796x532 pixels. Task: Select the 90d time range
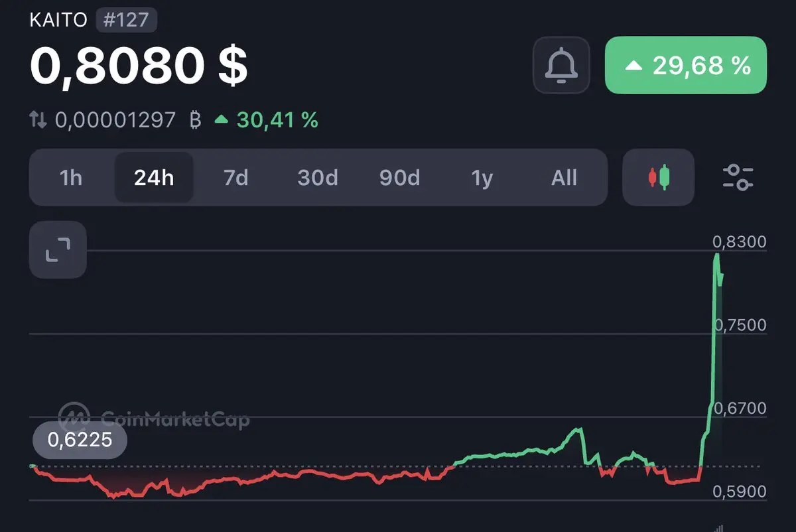click(400, 178)
